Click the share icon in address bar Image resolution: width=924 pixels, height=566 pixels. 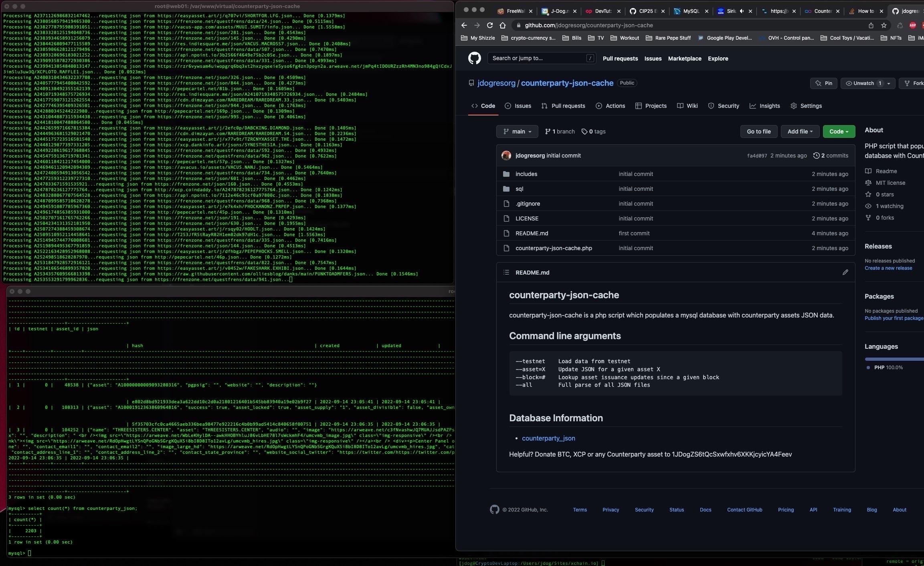pyautogui.click(x=871, y=25)
